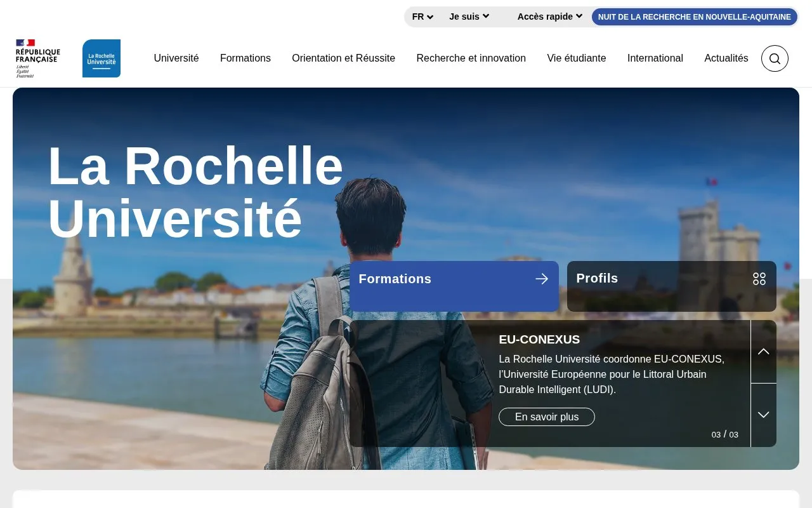The height and width of the screenshot is (508, 812).
Task: Show next slide with down chevron
Action: tap(764, 415)
